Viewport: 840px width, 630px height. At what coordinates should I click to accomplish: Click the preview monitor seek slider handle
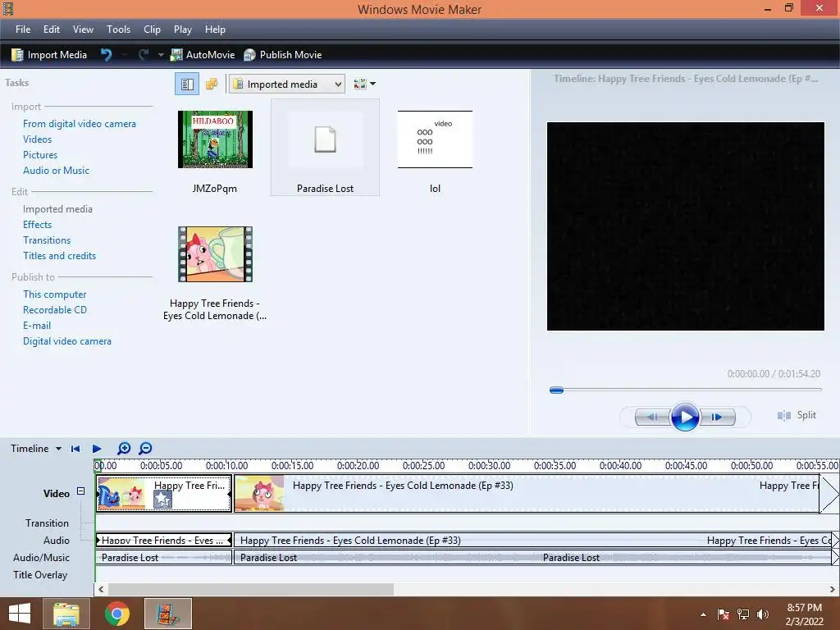(557, 390)
